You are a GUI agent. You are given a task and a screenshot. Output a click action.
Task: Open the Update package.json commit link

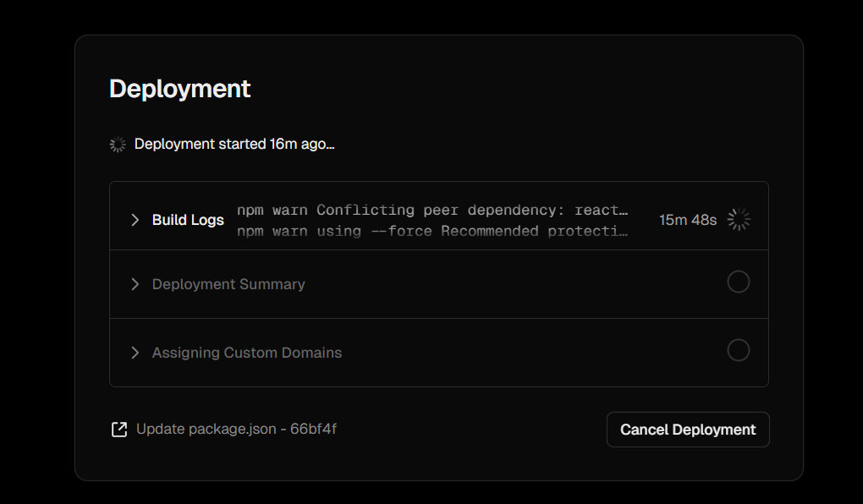tap(206, 429)
